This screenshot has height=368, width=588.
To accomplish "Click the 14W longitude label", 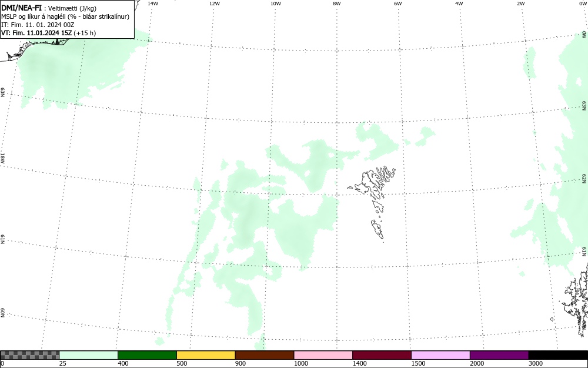I will coord(153,4).
